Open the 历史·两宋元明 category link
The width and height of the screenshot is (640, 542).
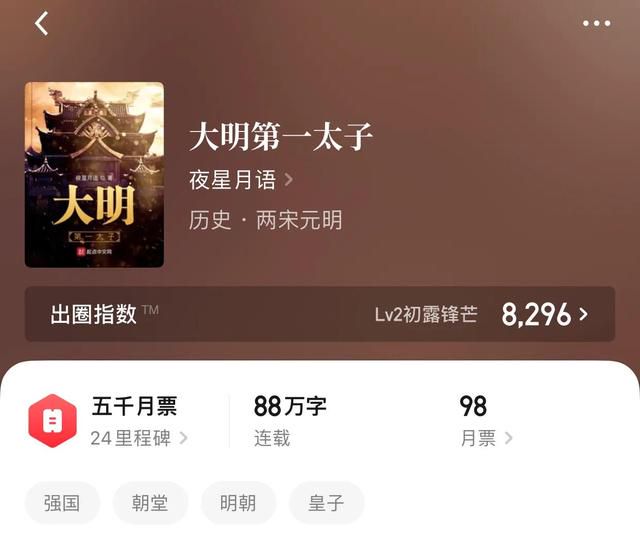point(265,220)
